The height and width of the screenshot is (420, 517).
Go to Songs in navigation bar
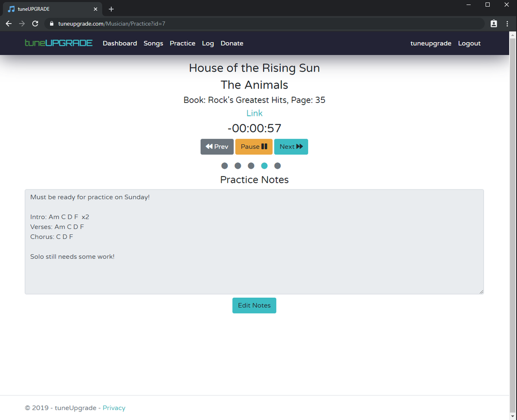pyautogui.click(x=153, y=44)
